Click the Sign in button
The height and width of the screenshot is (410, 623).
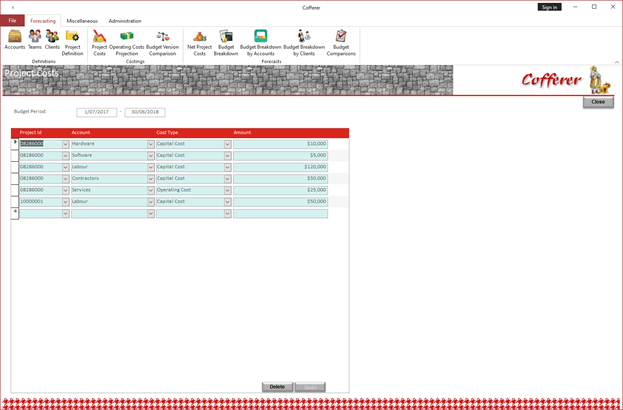pos(549,7)
